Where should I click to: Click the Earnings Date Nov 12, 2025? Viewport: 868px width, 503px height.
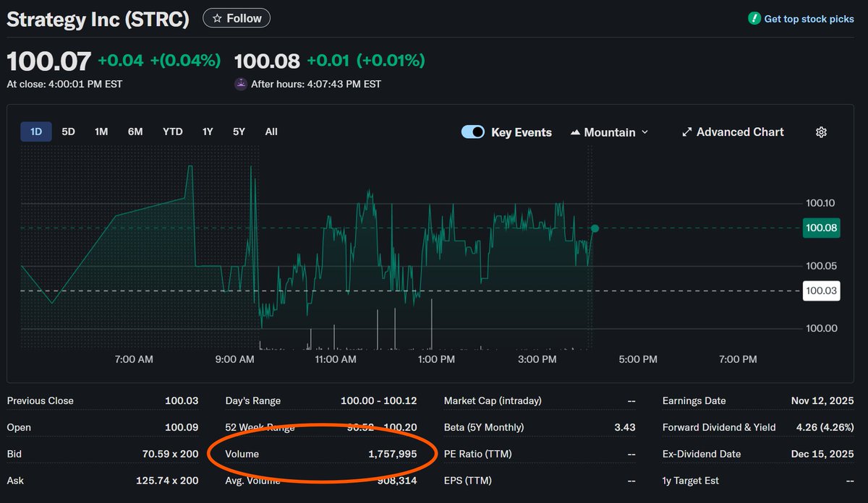[822, 400]
